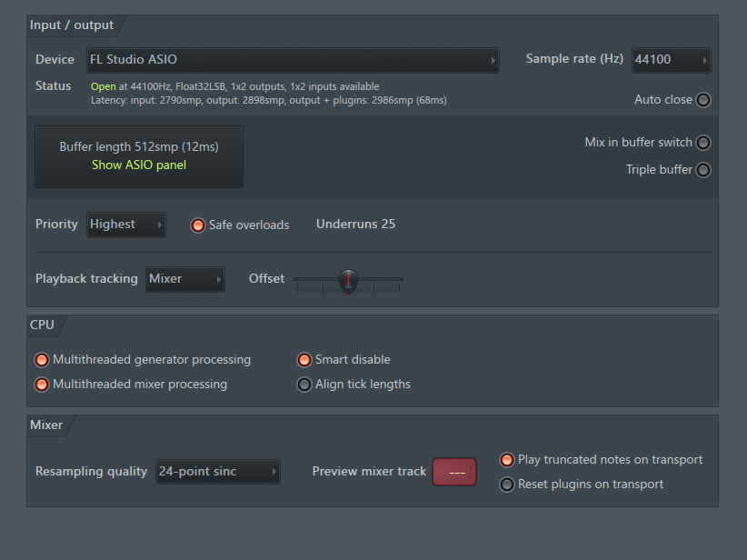Enable the Triple buffer option

703,170
